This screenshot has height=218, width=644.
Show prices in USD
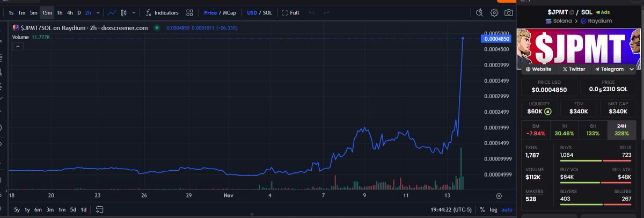click(x=252, y=12)
